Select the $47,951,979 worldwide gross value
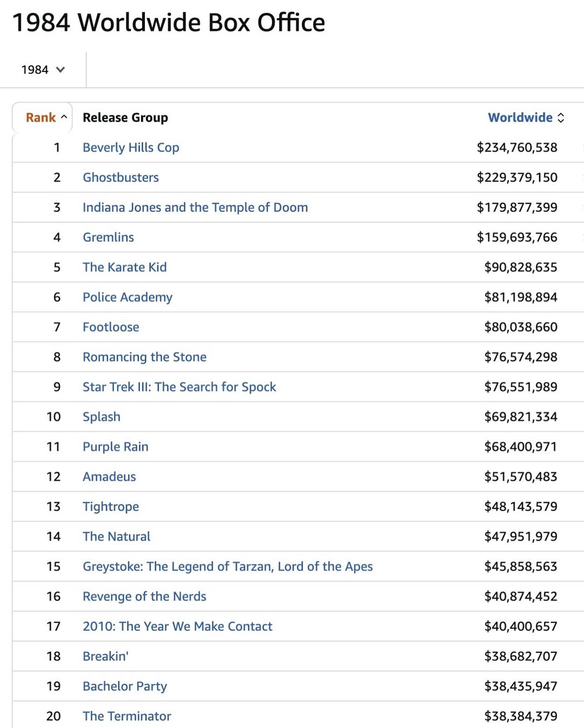Viewport: 584px width, 728px height. point(521,537)
